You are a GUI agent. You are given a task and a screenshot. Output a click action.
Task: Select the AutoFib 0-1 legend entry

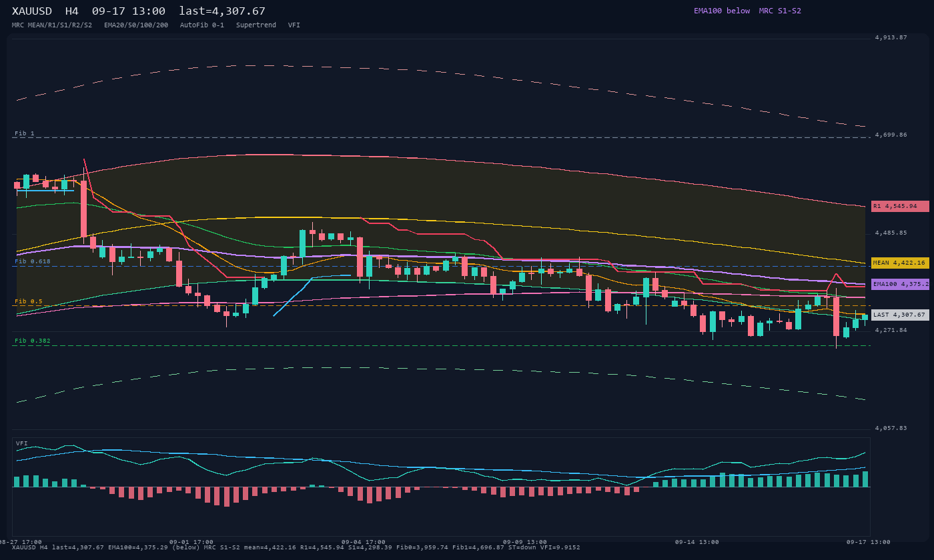click(202, 25)
